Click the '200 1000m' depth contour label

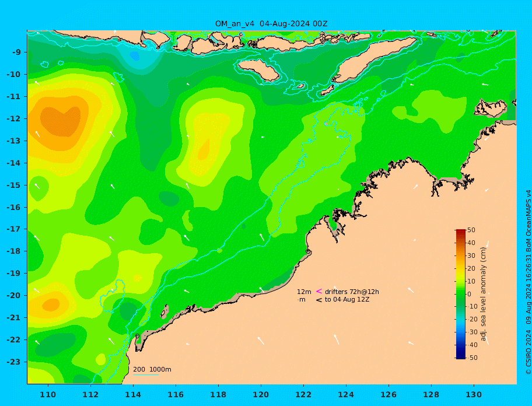[x=152, y=369]
